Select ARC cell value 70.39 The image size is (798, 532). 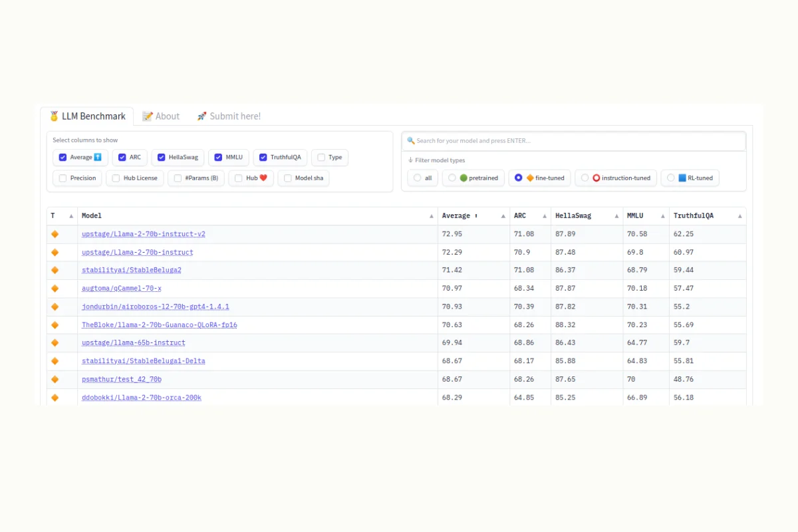tap(524, 307)
